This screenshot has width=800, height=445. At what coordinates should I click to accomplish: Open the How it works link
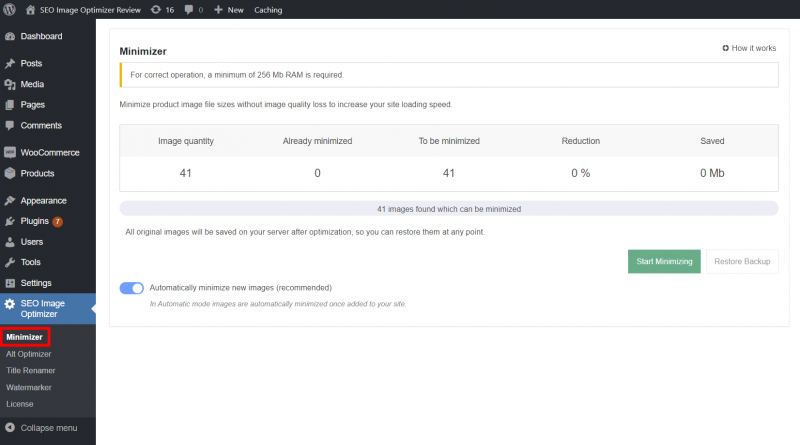tap(749, 48)
